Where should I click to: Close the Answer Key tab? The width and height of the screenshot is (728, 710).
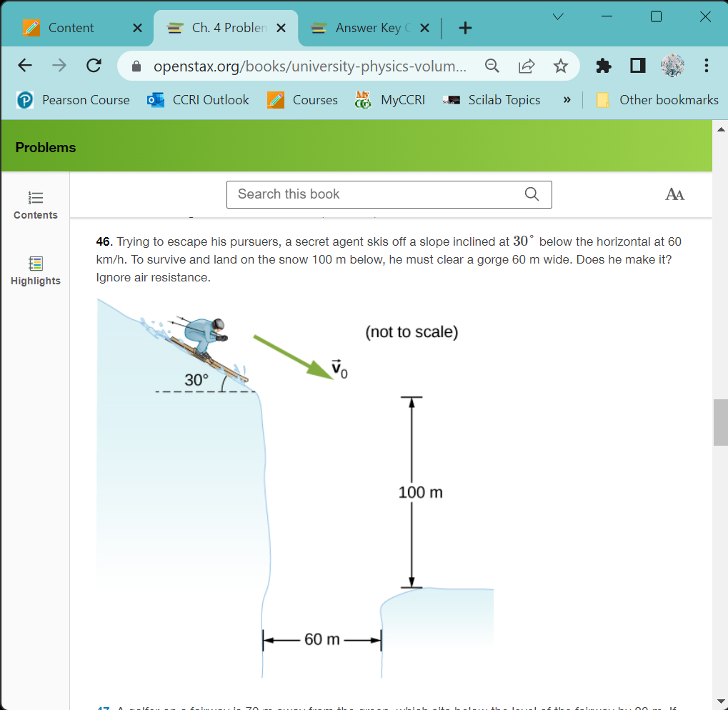coord(424,29)
